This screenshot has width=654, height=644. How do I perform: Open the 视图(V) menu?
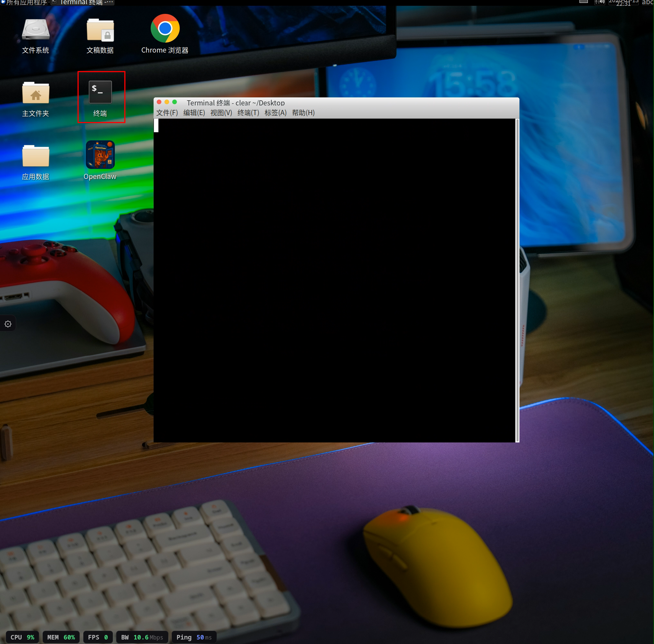(x=221, y=113)
